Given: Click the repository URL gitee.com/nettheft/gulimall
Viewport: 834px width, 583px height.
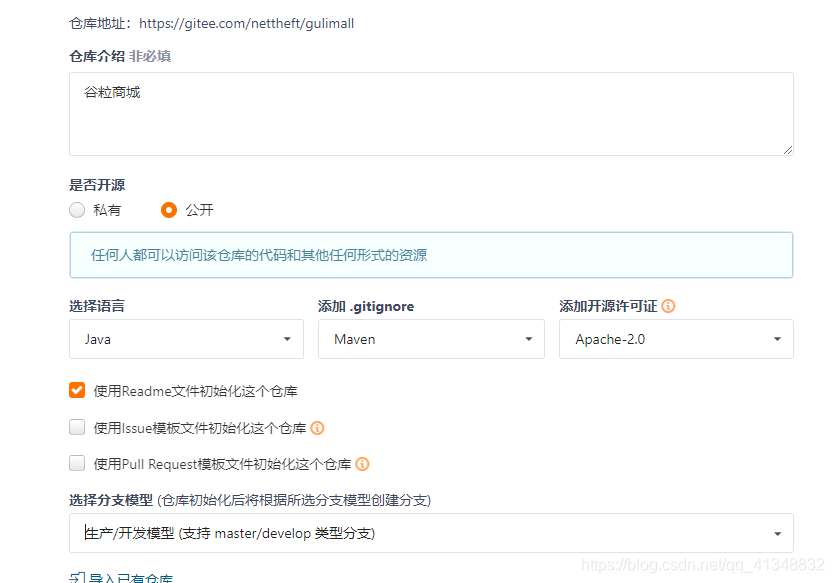Looking at the screenshot, I should (x=246, y=23).
